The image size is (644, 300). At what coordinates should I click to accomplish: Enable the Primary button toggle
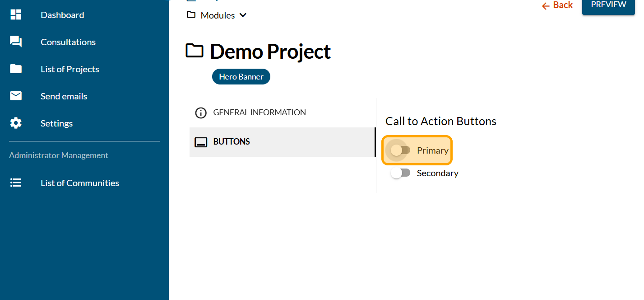[400, 150]
